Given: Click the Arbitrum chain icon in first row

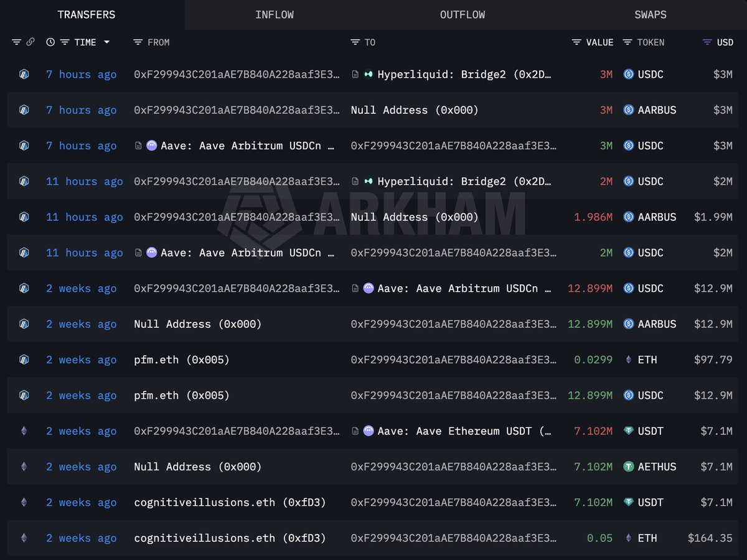Looking at the screenshot, I should (x=24, y=75).
